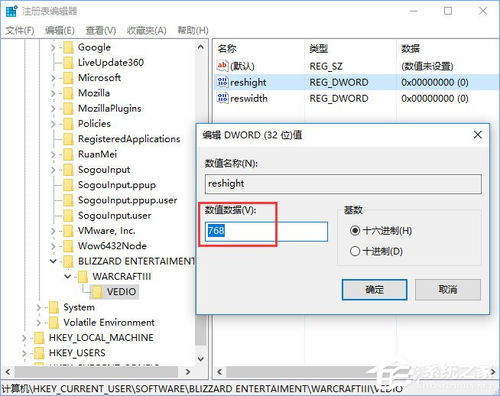Select the decimal (十进制) radio button
This screenshot has width=500, height=396.
355,251
